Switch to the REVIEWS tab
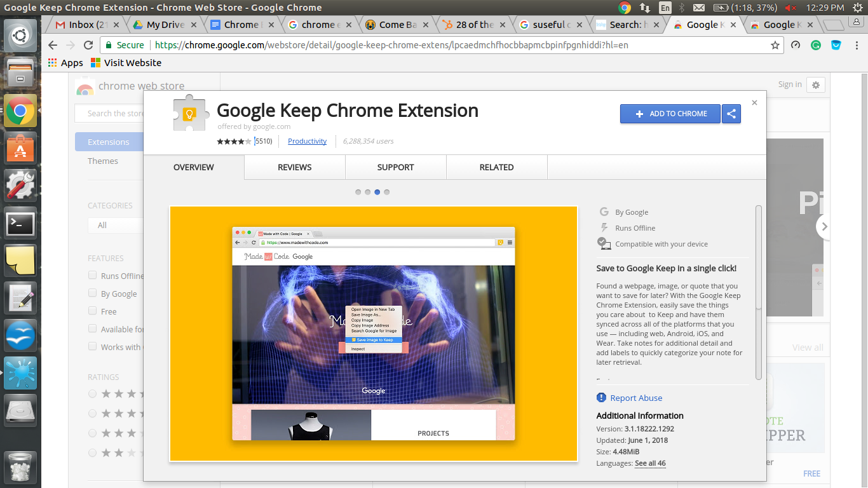Viewport: 868px width, 488px height. [x=294, y=167]
